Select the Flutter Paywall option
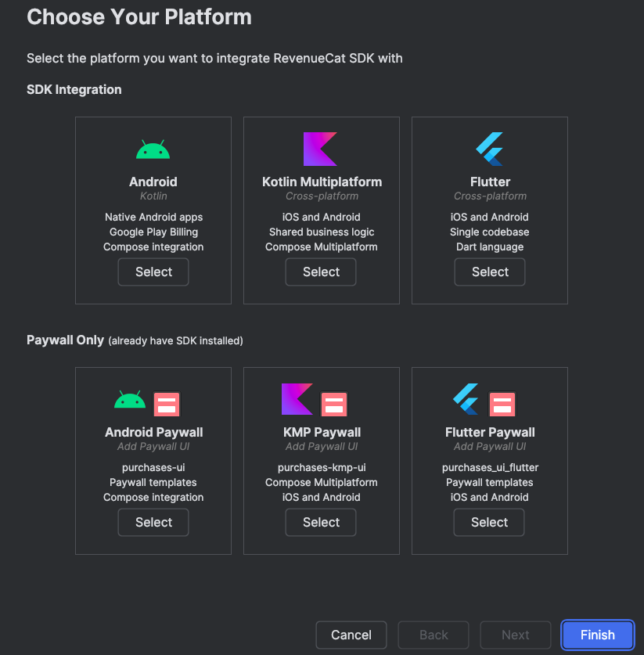The height and width of the screenshot is (655, 644). 490,522
